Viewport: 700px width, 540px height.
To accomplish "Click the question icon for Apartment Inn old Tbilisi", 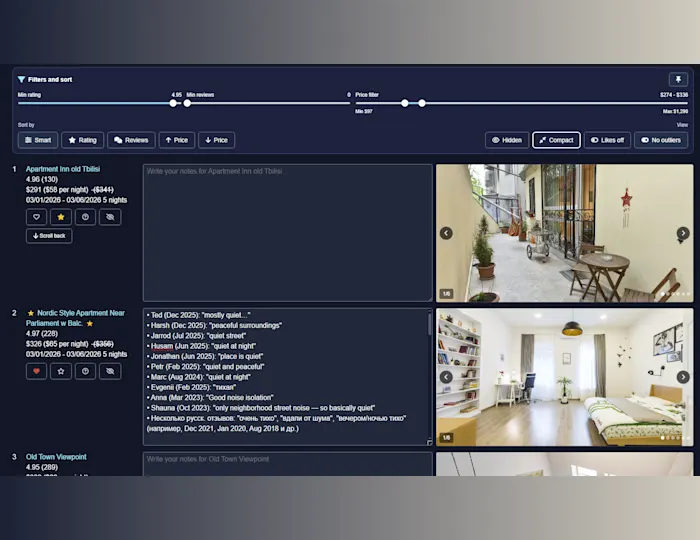I will pos(85,217).
